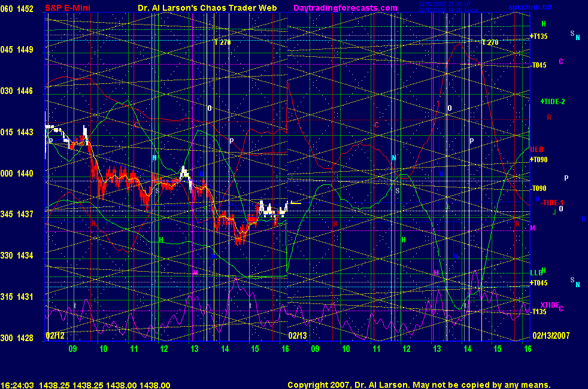
Task: Click the "330 1434" price level label
Action: (x=17, y=255)
